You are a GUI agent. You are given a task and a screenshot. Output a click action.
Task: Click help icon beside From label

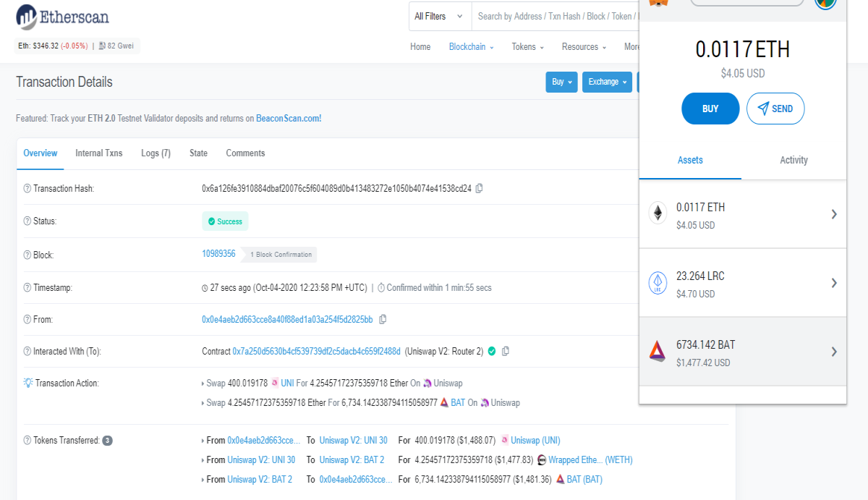click(27, 320)
